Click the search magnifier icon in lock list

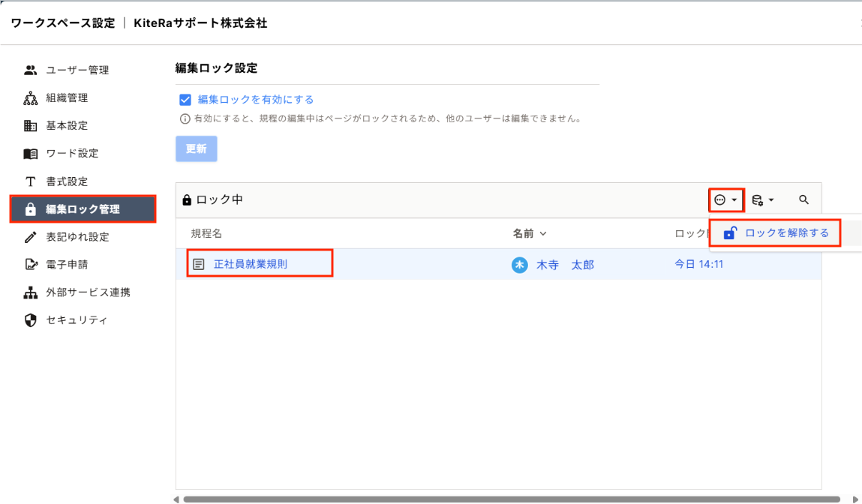click(803, 200)
